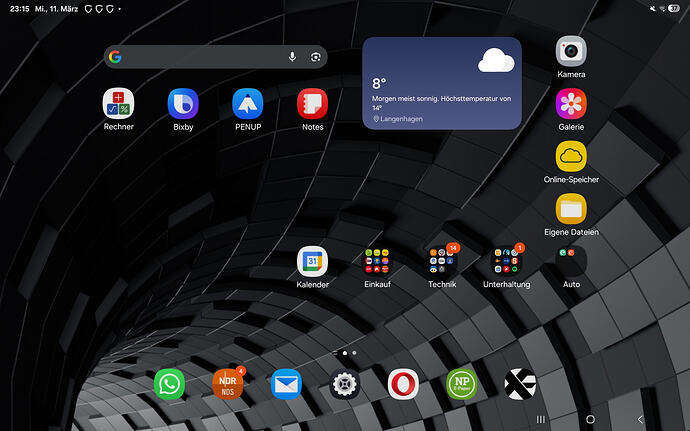Open the black-and-white X app in dock
Image resolution: width=690 pixels, height=431 pixels.
(520, 384)
